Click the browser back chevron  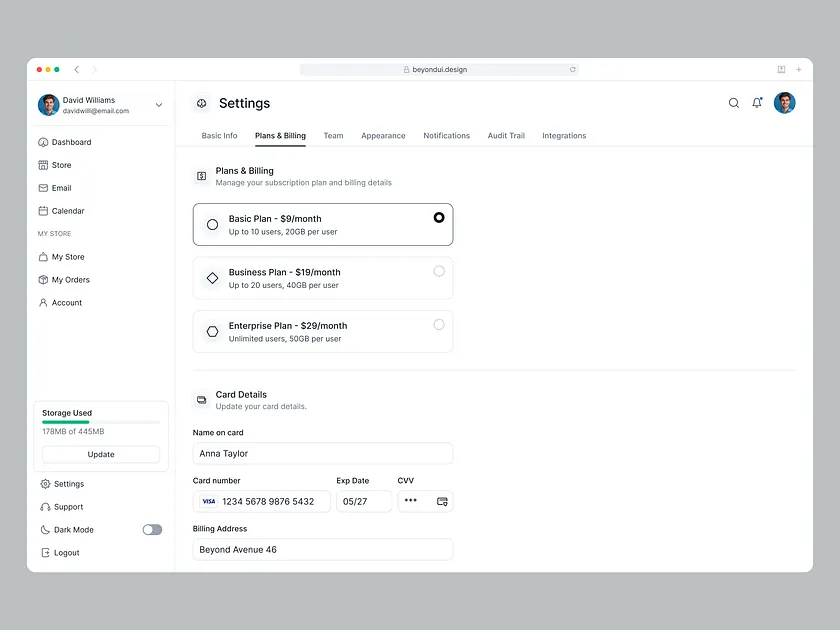pos(76,69)
